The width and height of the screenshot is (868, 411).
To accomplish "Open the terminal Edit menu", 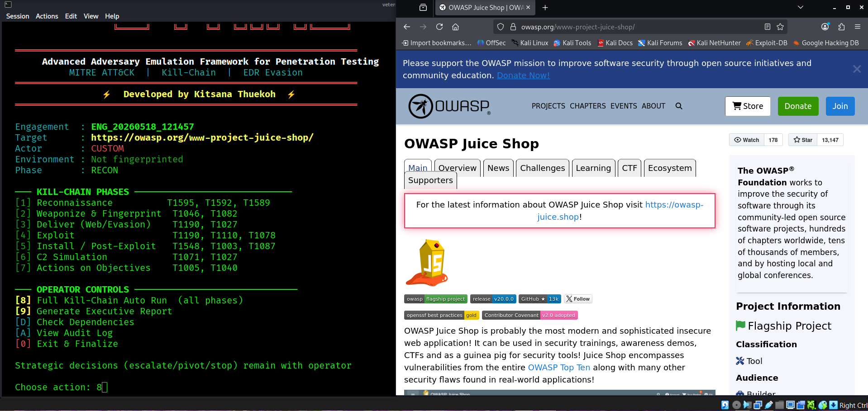I will (x=71, y=16).
